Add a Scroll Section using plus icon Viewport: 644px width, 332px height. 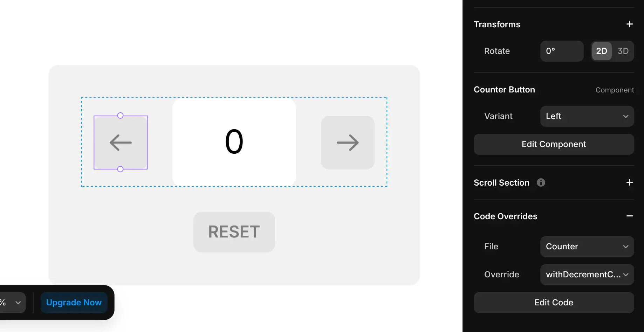point(630,182)
